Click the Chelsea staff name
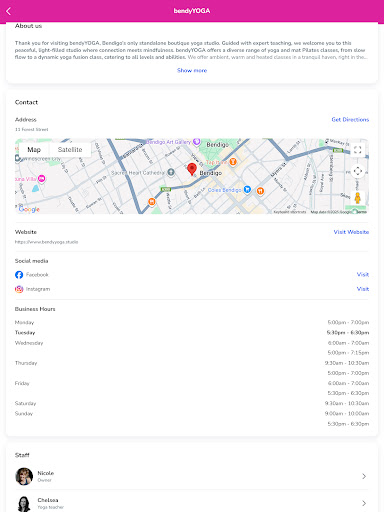The image size is (384, 512). click(48, 500)
